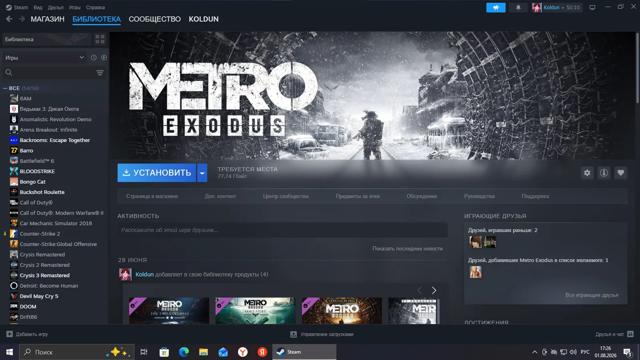640x360 pixels.
Task: Open the Доп. контент link
Action: tap(220, 196)
